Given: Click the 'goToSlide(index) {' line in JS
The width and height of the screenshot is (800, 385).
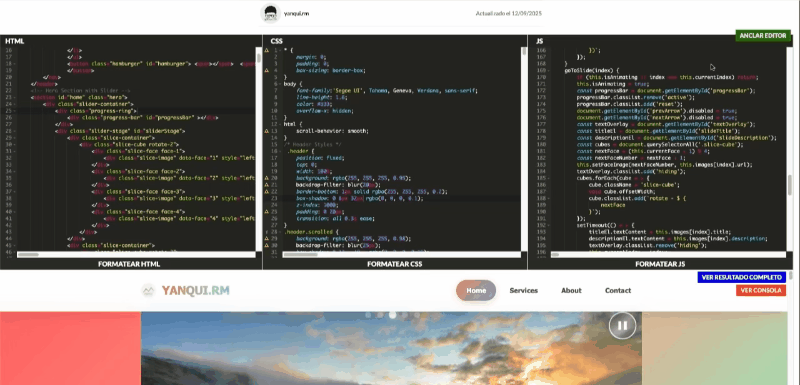Looking at the screenshot, I should pos(591,70).
